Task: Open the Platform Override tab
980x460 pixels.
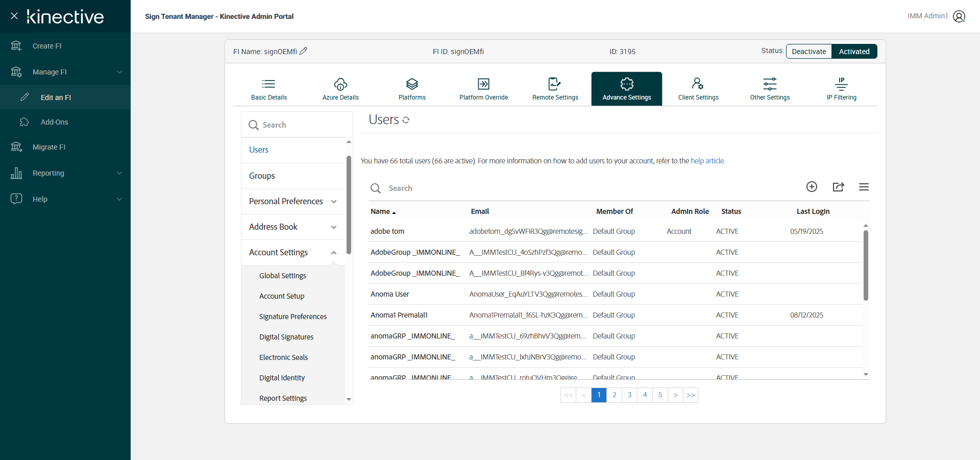Action: pyautogui.click(x=483, y=89)
